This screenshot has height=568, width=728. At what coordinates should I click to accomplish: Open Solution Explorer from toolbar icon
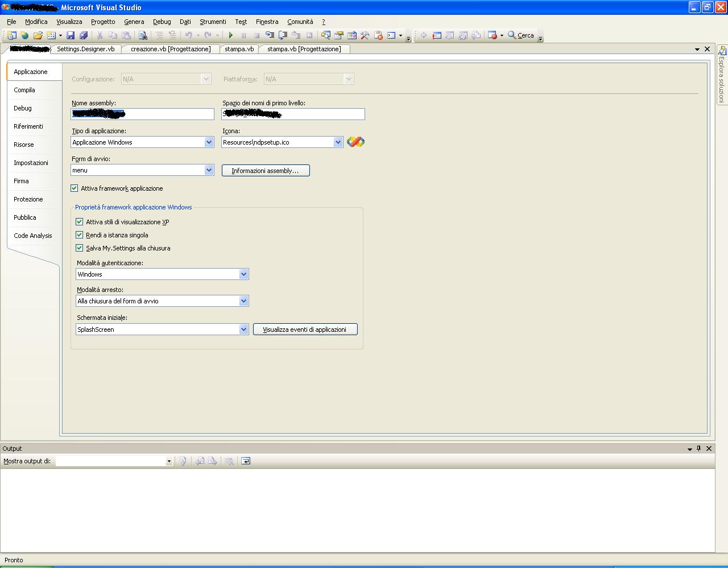[325, 35]
